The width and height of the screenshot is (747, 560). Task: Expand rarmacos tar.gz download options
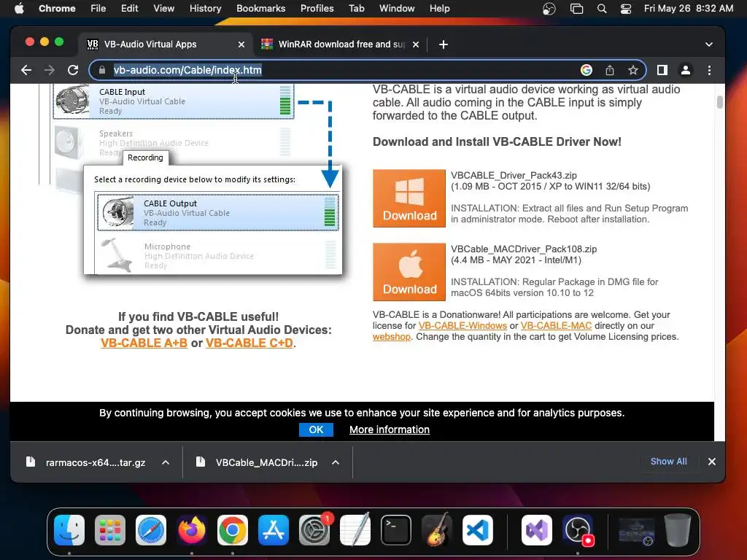166,462
